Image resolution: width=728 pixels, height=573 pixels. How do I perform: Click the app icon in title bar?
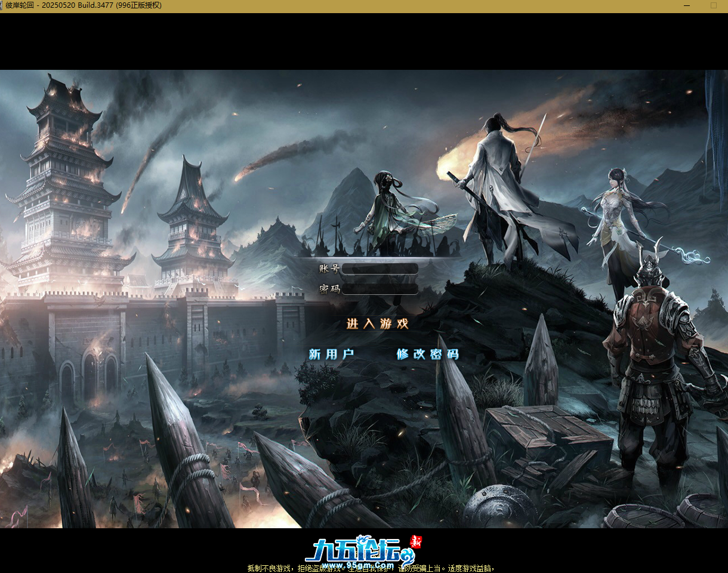pos(2,5)
